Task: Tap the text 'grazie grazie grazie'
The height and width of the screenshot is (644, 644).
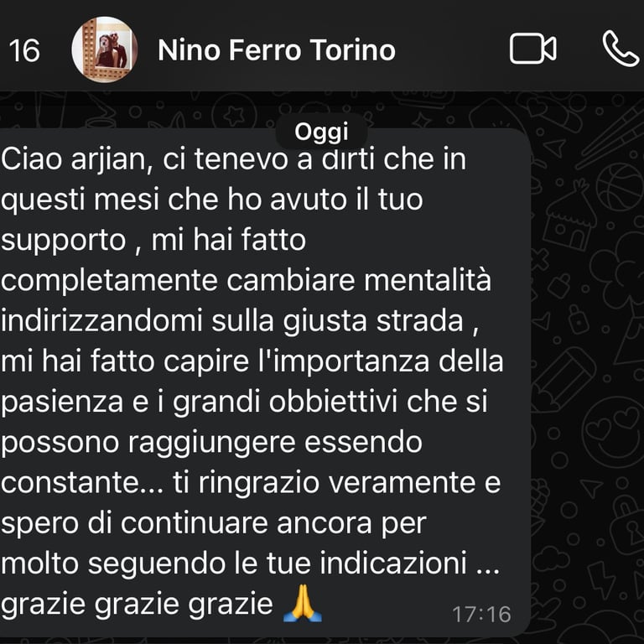Action: pyautogui.click(x=137, y=604)
